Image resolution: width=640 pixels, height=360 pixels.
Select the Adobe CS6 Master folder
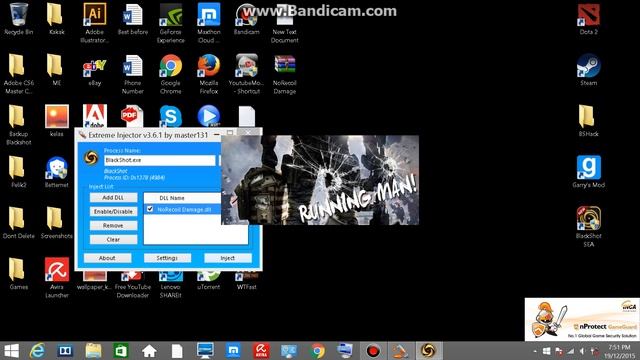point(18,74)
